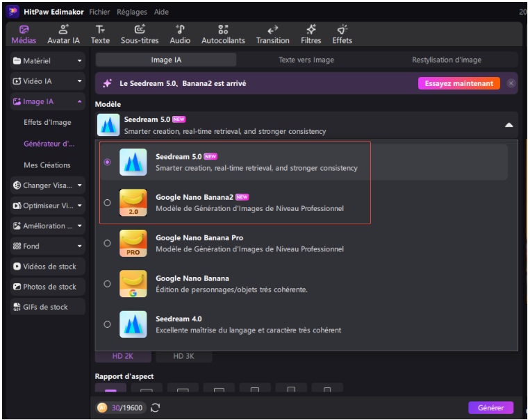Collapse the Modèle dropdown arrow

click(508, 125)
